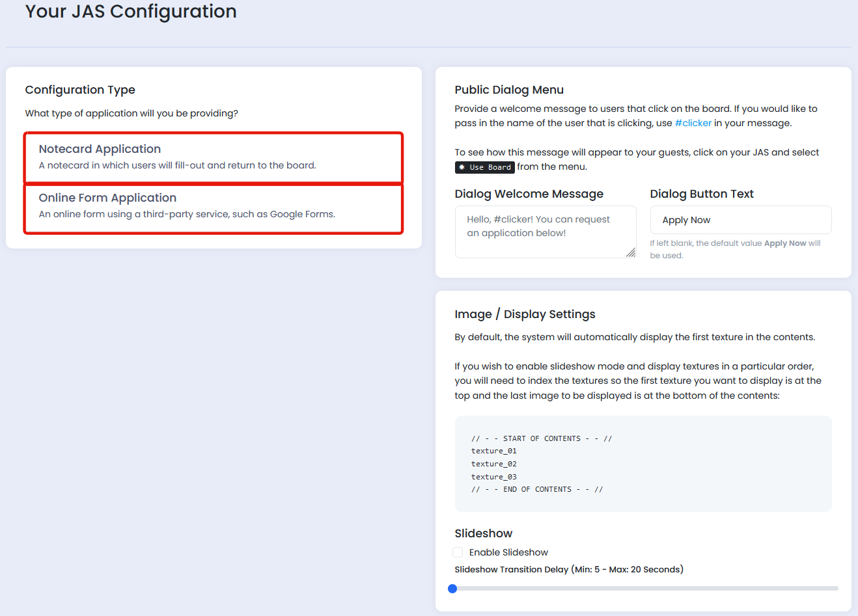Screen dimensions: 858x616
Task: Click the END OF CONTENTS comment line
Action: pos(537,489)
